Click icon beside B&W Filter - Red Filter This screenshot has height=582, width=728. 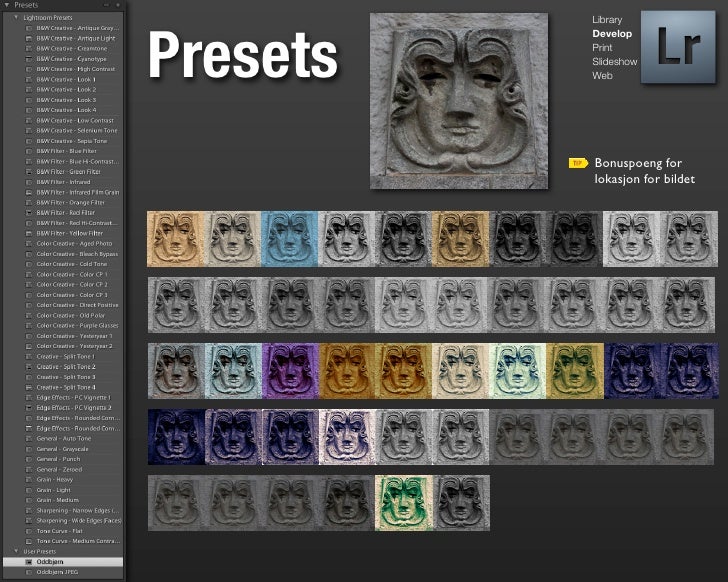tap(29, 213)
